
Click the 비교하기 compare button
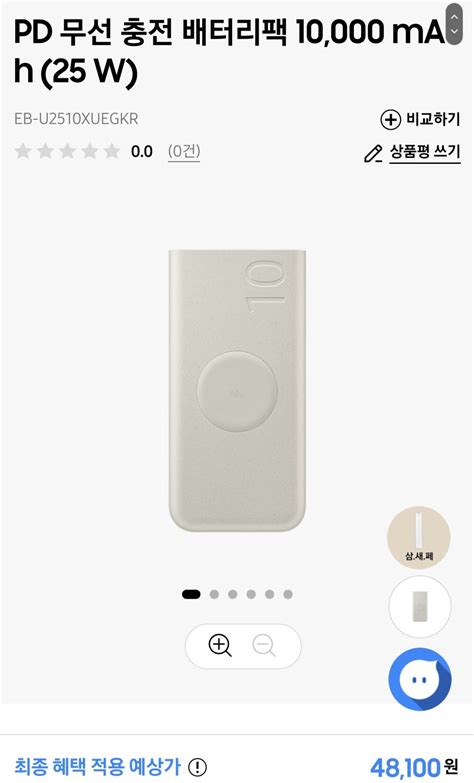click(420, 120)
